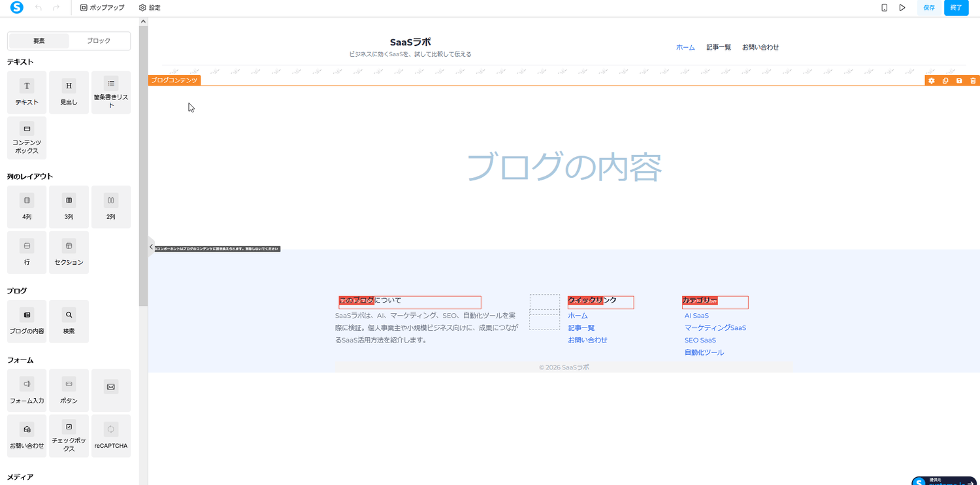
Task: Select the © 2026 SaaSラボ copyright text
Action: tap(564, 367)
